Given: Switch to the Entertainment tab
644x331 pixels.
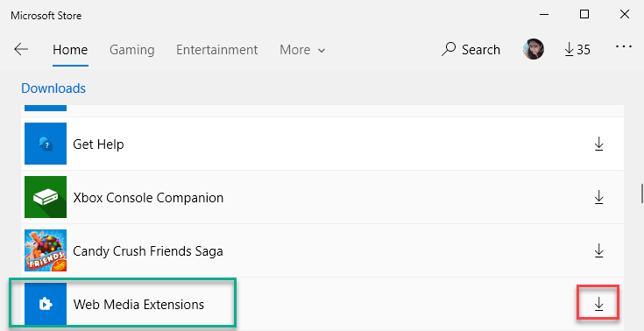Looking at the screenshot, I should pyautogui.click(x=217, y=50).
